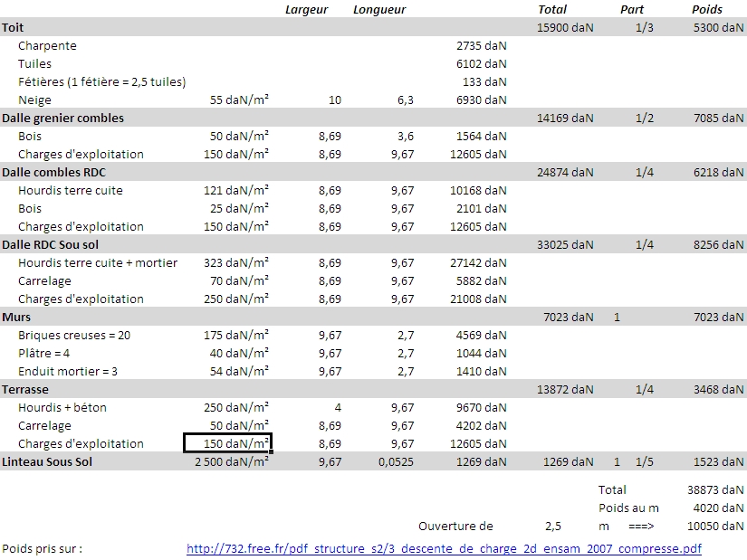Select the 250 daN/m² Charges d'exploitation cell
747x560 pixels.
click(236, 299)
